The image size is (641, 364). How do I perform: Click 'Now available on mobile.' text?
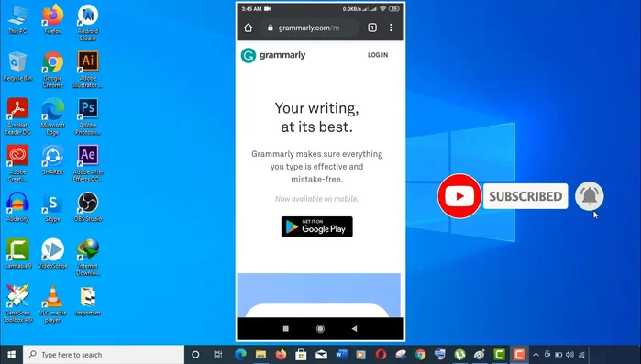click(x=316, y=199)
